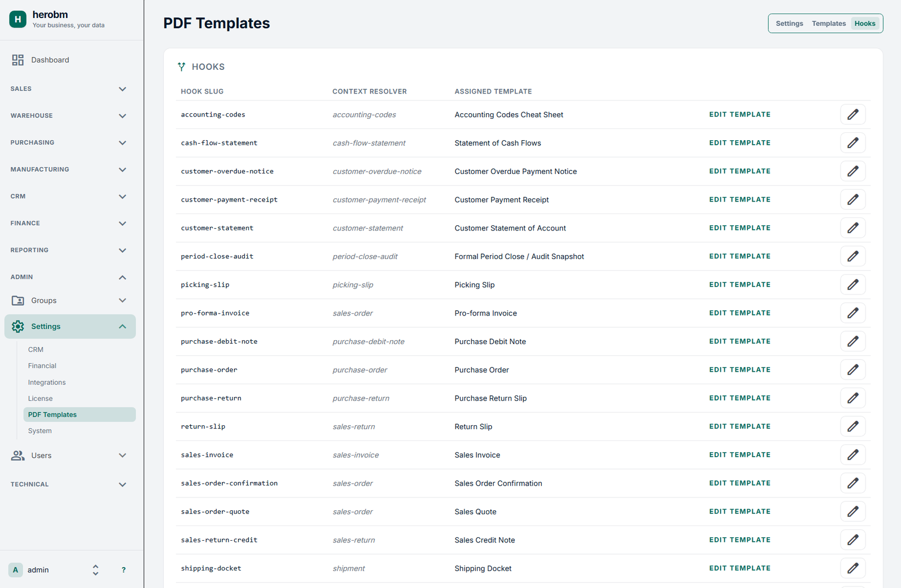901x588 pixels.
Task: Click the 'Formal Period Close / Audit Snapshot' cell
Action: 519,256
